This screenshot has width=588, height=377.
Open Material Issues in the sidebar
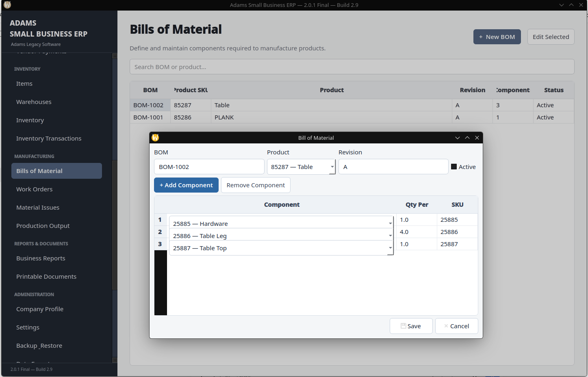click(56, 208)
